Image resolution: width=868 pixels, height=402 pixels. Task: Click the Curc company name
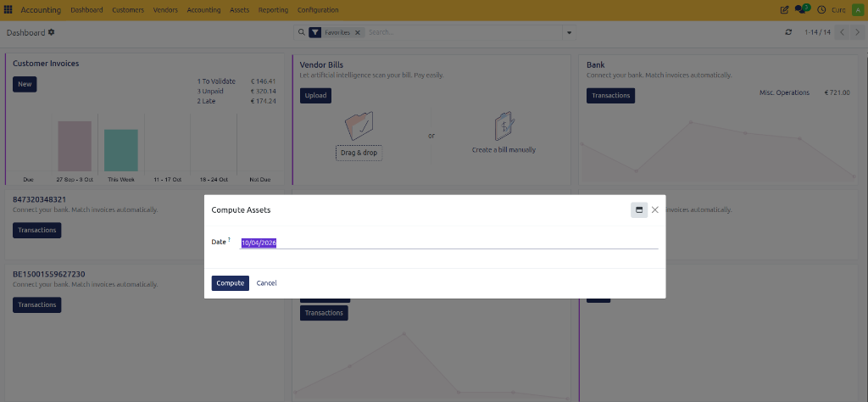838,10
